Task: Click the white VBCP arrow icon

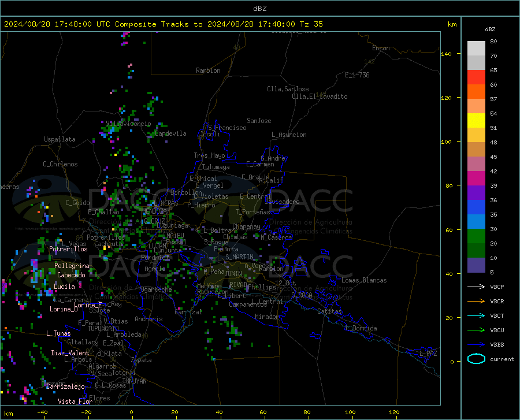Action: pyautogui.click(x=476, y=287)
